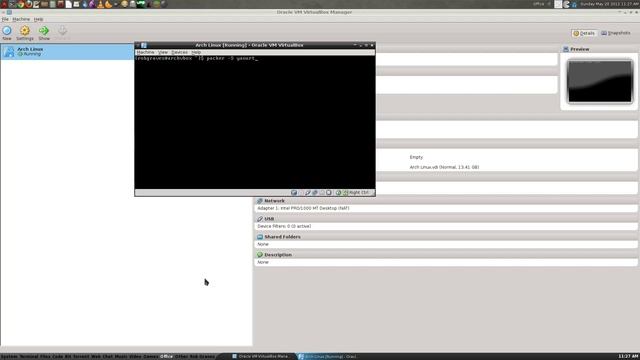Open Settings via the gear toolbar icon

point(25,31)
